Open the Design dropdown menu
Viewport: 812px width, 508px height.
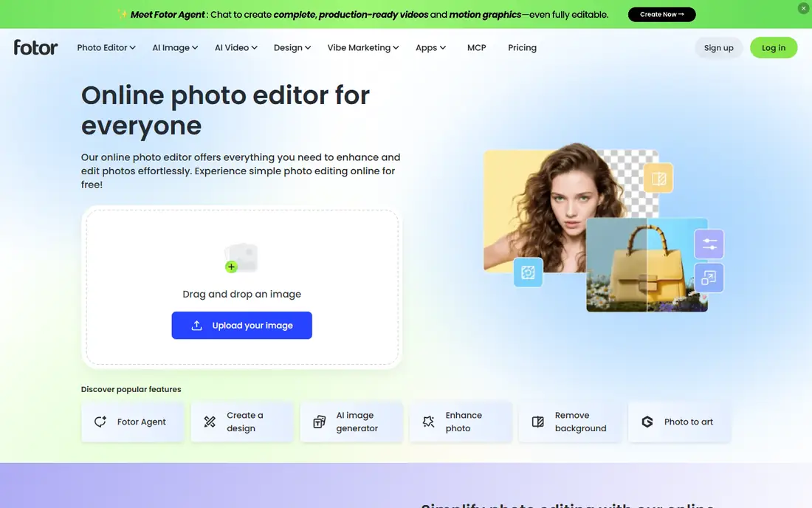[292, 48]
